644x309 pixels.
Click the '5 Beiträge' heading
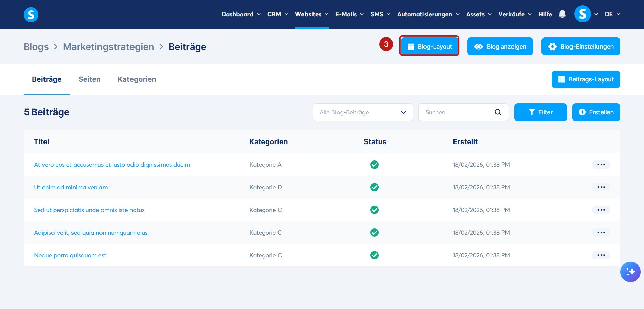47,112
